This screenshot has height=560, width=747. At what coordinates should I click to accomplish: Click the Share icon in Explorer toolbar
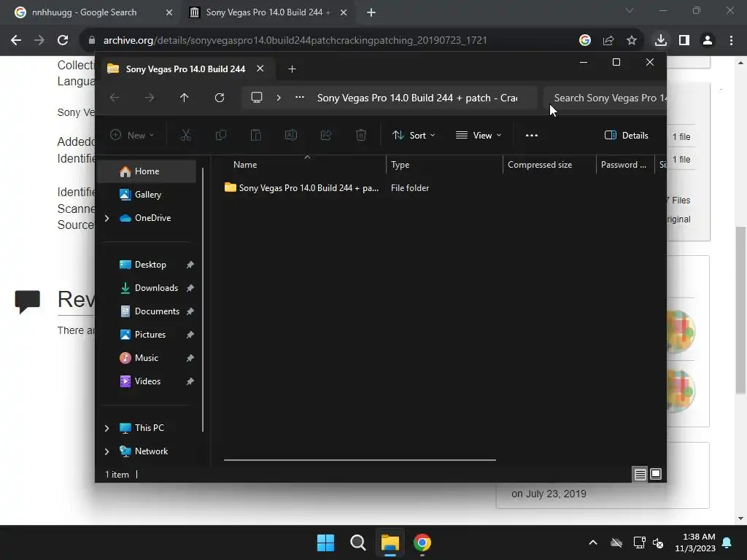[x=326, y=136]
